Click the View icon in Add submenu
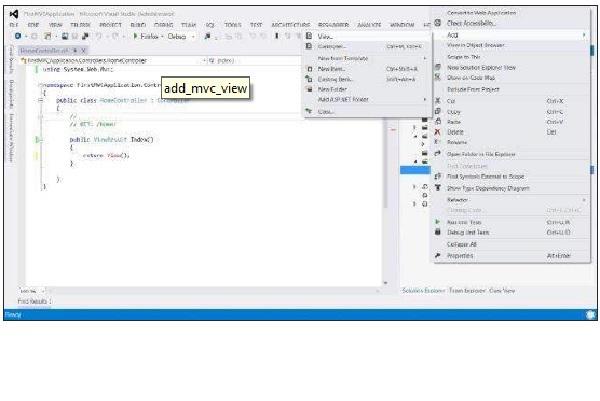The image size is (600, 401). pyautogui.click(x=309, y=35)
